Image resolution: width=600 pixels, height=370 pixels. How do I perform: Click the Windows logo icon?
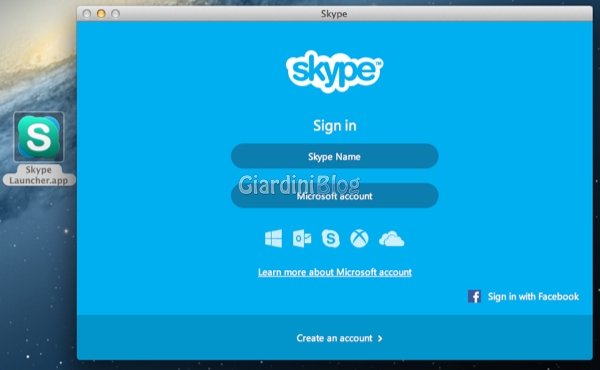(x=274, y=239)
